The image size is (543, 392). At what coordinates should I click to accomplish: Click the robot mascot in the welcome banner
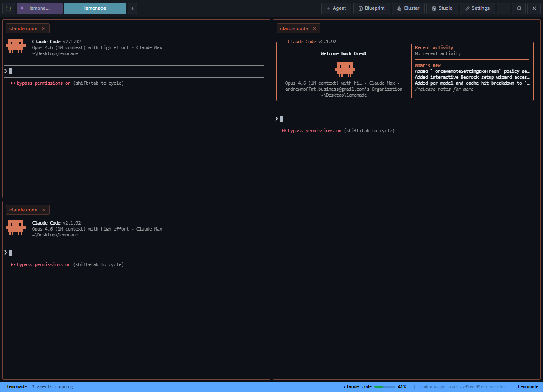(x=345, y=69)
